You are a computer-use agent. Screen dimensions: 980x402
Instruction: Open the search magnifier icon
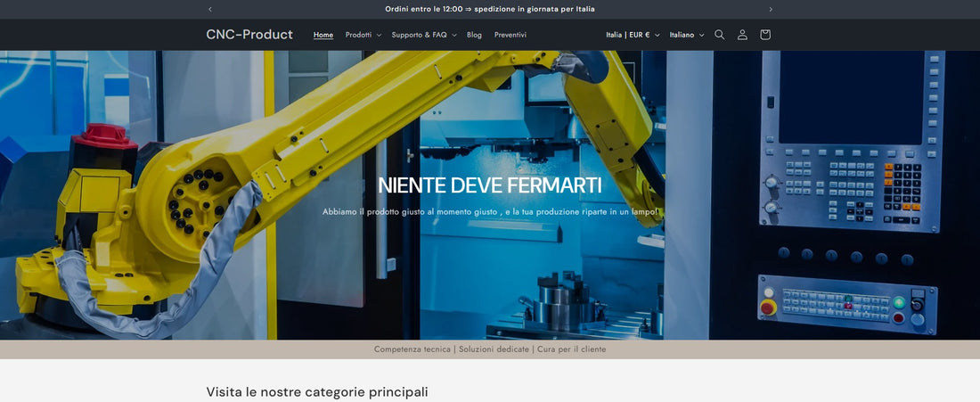click(720, 35)
